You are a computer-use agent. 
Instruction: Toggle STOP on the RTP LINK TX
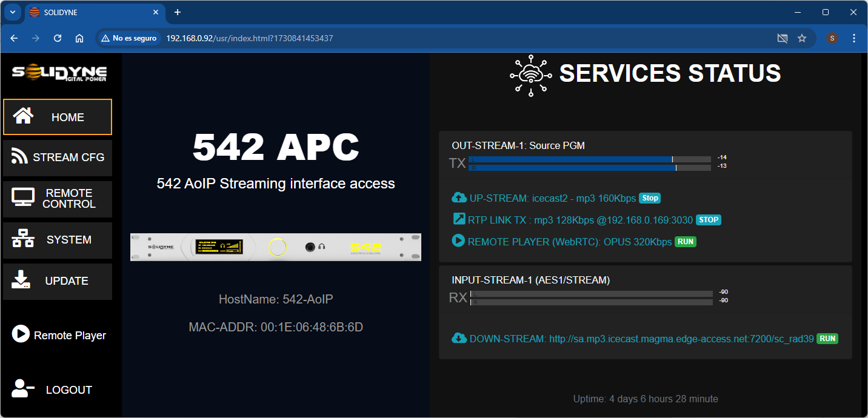[x=708, y=220]
